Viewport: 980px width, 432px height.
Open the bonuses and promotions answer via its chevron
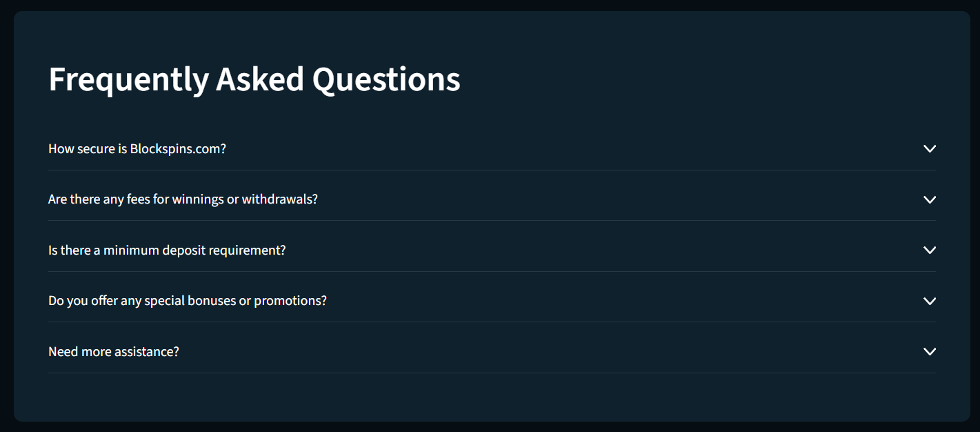[929, 301]
